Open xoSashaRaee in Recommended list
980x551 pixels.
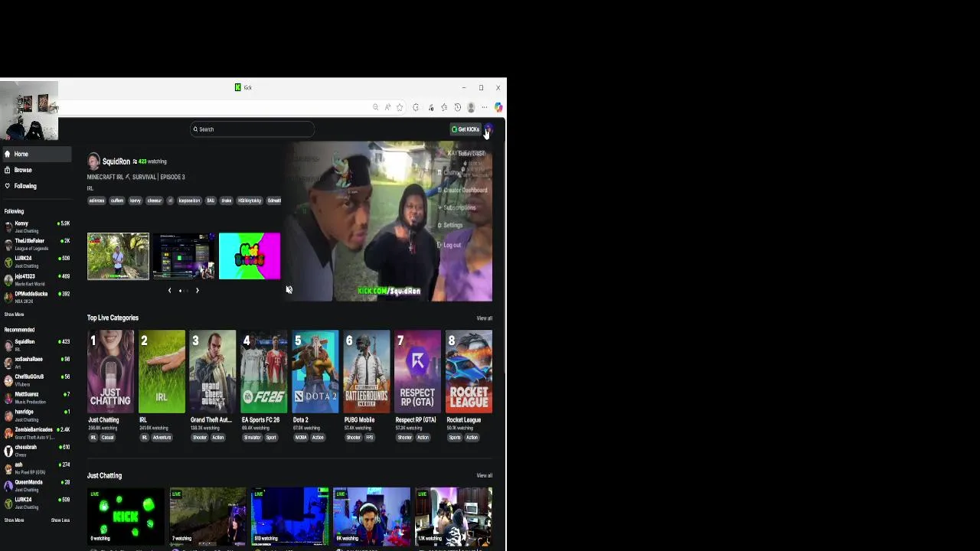pyautogui.click(x=35, y=362)
